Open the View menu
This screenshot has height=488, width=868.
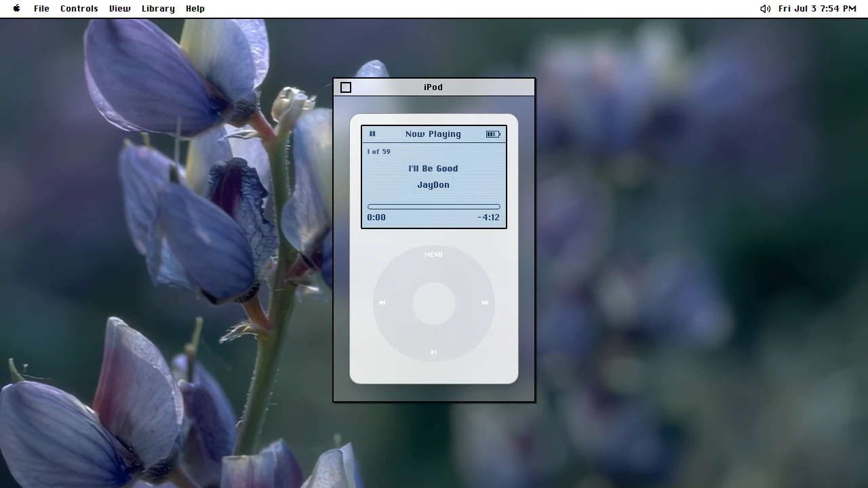[119, 9]
